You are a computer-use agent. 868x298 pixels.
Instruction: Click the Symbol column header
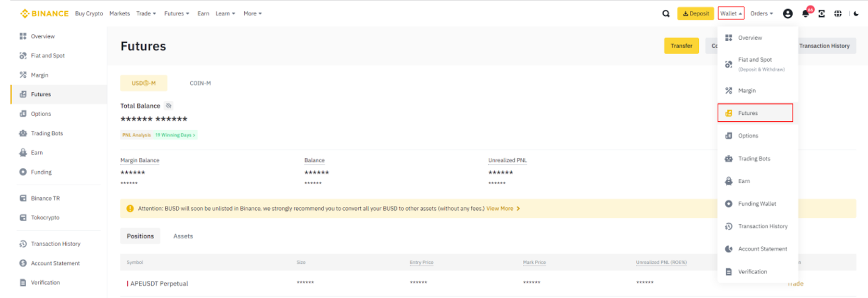(x=135, y=262)
